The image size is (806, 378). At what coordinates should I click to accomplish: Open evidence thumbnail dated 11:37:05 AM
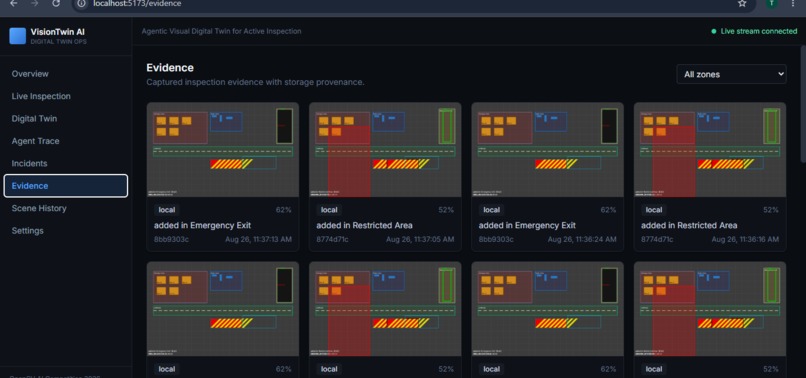(x=385, y=150)
